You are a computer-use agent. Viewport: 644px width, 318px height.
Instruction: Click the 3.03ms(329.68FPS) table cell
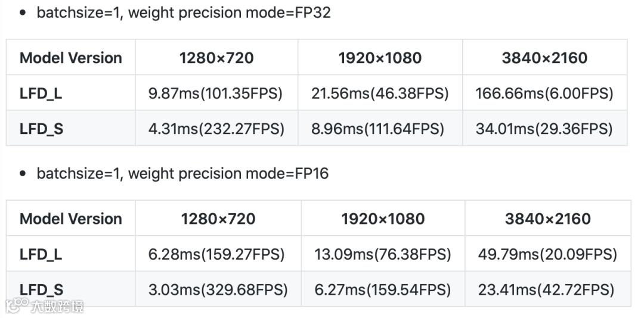(x=217, y=290)
